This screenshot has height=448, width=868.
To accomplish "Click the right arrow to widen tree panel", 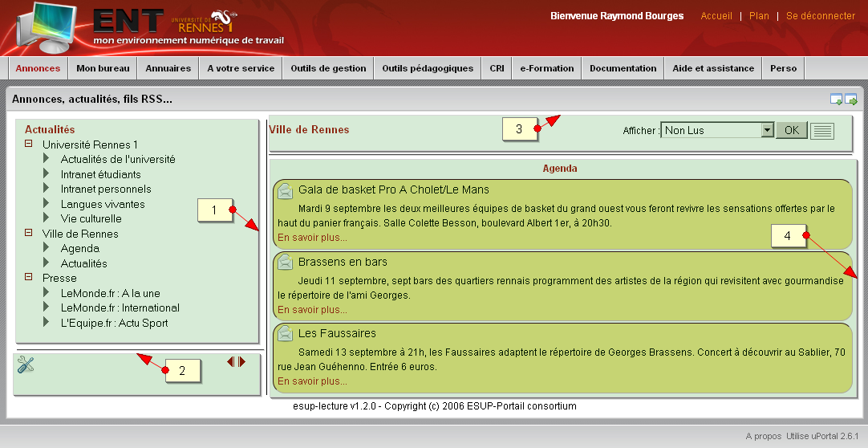I will [x=242, y=362].
